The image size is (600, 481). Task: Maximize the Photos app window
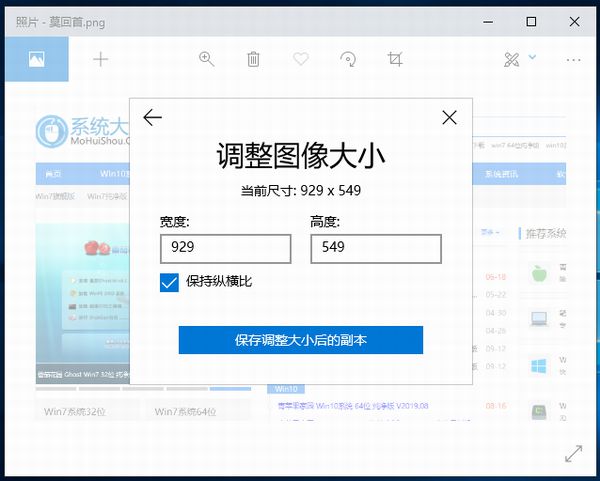[x=531, y=21]
